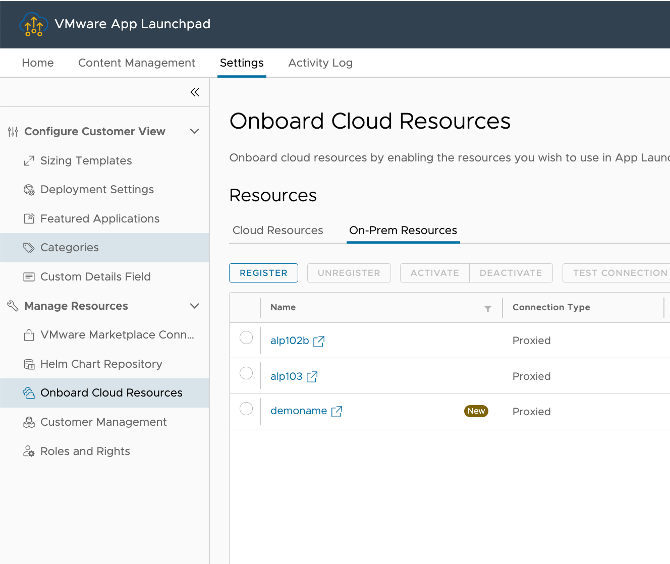The height and width of the screenshot is (564, 670).
Task: Open Sizing Templates in sidebar
Action: (86, 160)
